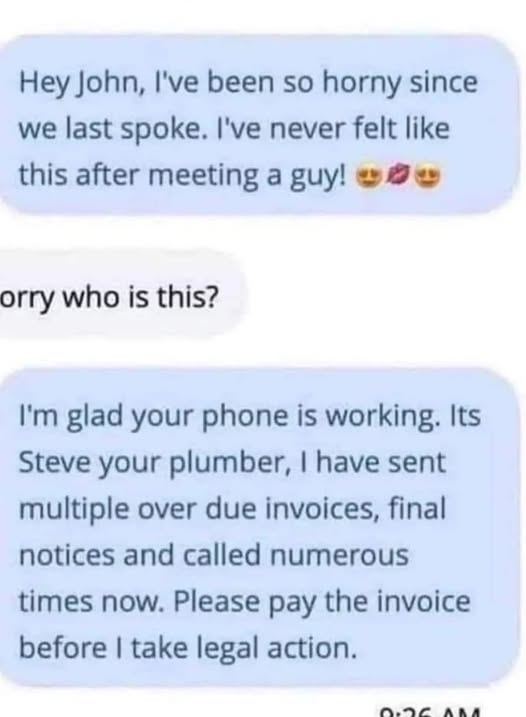The width and height of the screenshot is (526, 717).
Task: Select the 'Hey John' message bubble
Action: coord(258,124)
